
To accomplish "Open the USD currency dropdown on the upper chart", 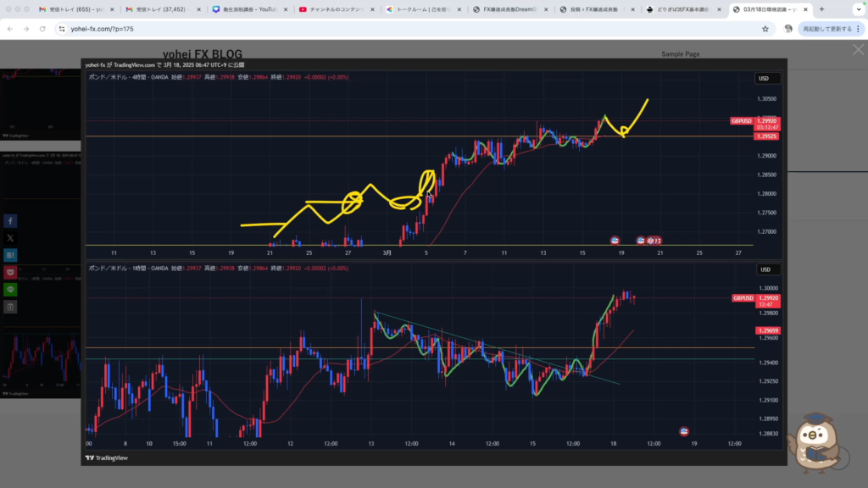I will tap(765, 79).
